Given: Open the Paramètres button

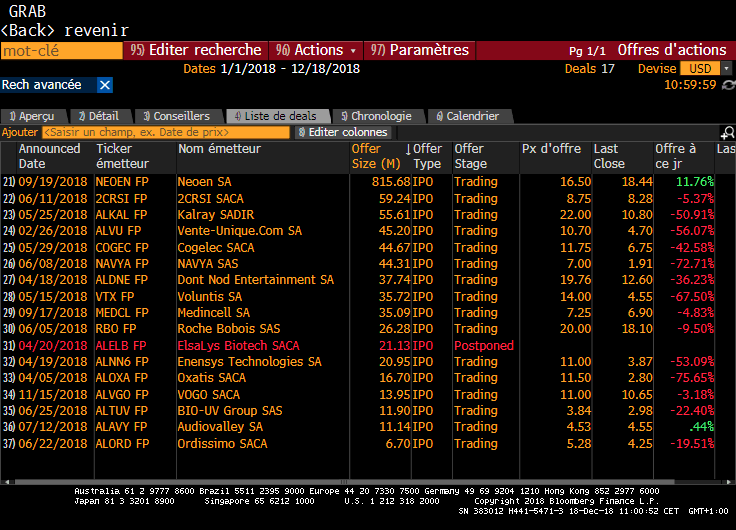Looking at the screenshot, I should point(420,50).
